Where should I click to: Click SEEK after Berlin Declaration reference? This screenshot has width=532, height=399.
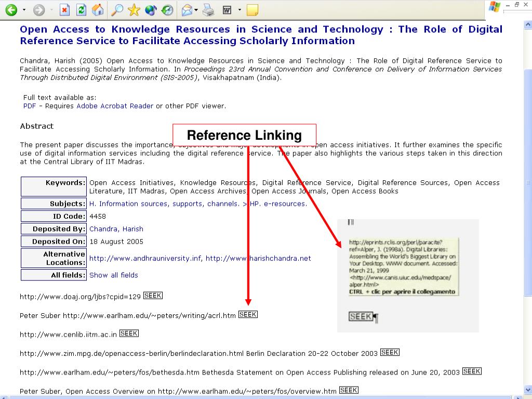tap(390, 352)
